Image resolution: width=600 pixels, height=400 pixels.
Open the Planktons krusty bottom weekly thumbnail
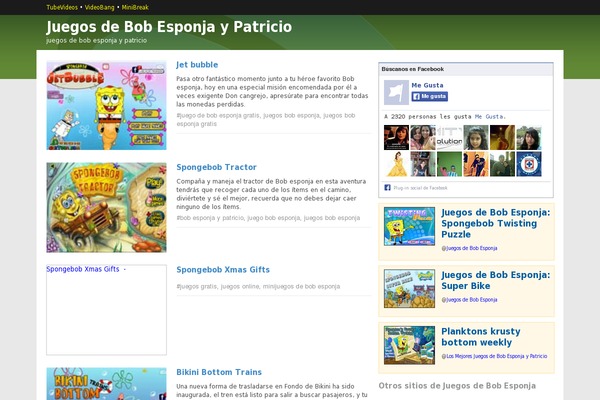click(409, 345)
